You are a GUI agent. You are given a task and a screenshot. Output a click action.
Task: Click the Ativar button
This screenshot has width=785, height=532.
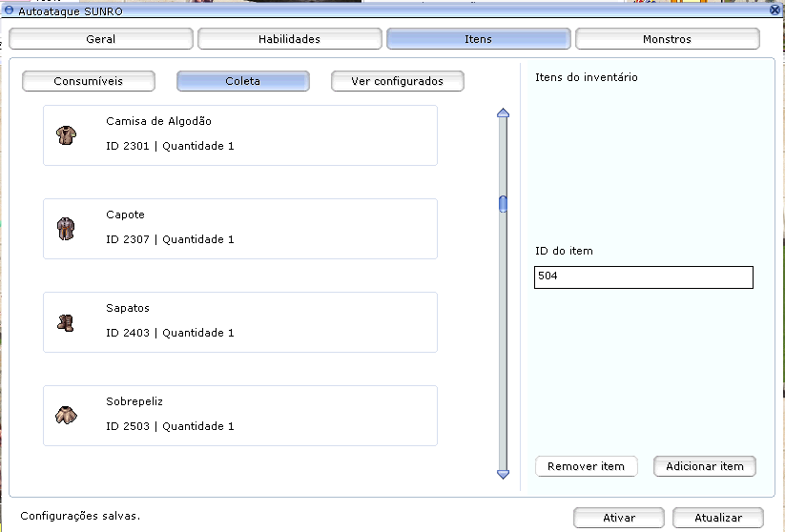[619, 518]
